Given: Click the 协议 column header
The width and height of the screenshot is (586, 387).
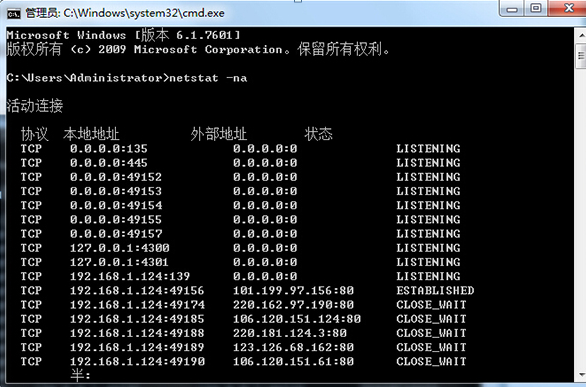Looking at the screenshot, I should (34, 134).
